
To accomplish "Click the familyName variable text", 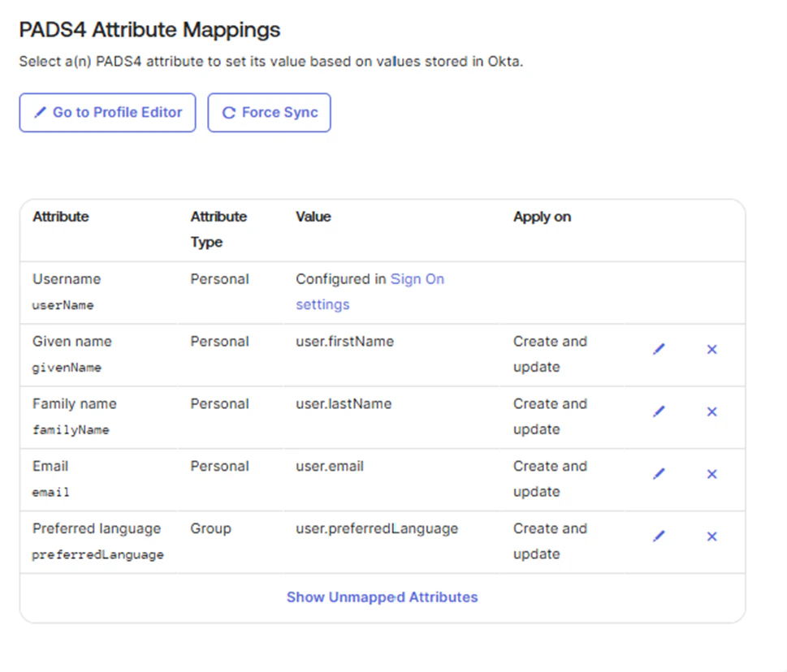I will pyautogui.click(x=71, y=430).
